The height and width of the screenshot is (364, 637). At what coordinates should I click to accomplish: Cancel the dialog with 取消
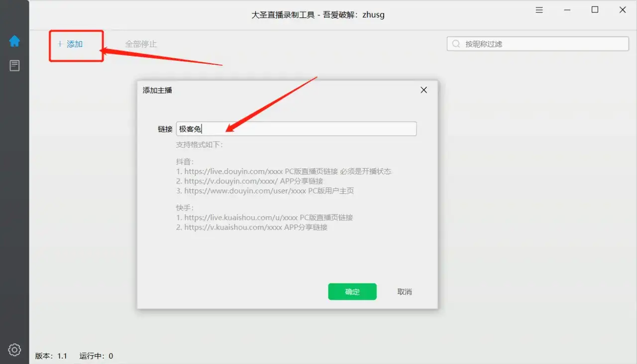pos(405,292)
